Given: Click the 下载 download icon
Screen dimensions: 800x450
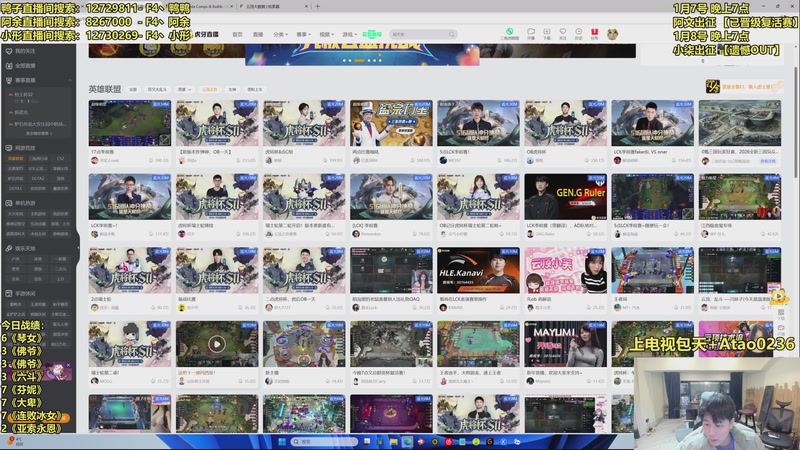Looking at the screenshot, I should coord(546,32).
